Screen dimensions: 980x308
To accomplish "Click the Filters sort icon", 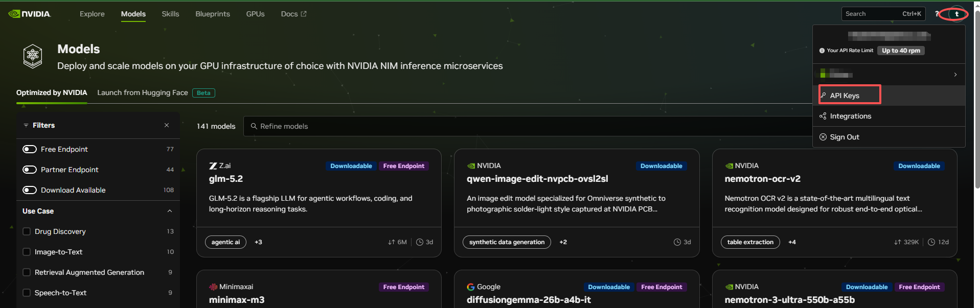I will pyautogui.click(x=26, y=125).
